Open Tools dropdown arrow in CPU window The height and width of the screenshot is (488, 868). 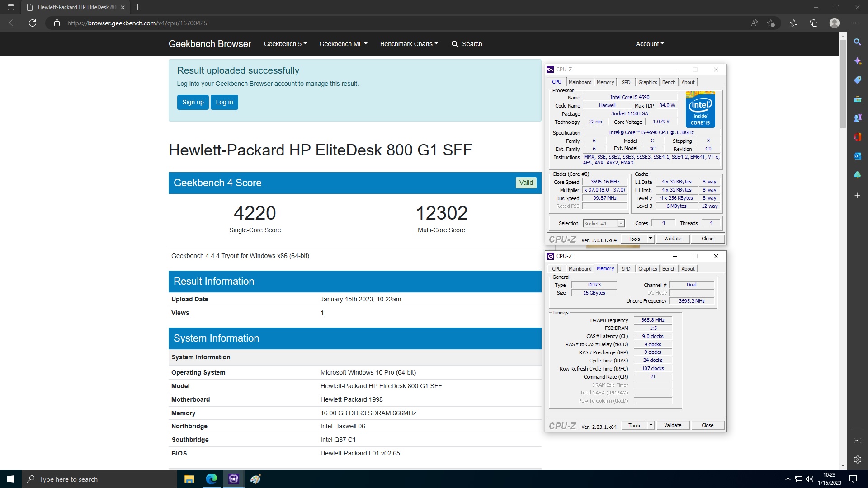pos(651,239)
